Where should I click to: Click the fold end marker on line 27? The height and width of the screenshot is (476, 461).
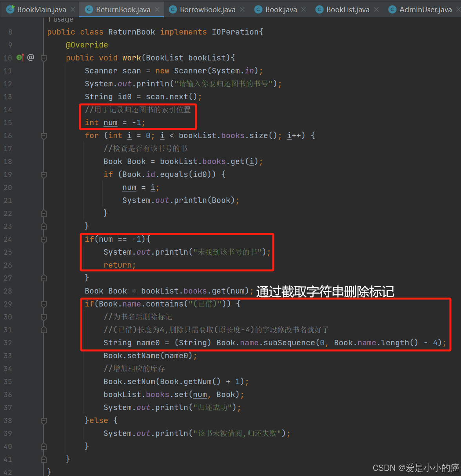(x=44, y=278)
